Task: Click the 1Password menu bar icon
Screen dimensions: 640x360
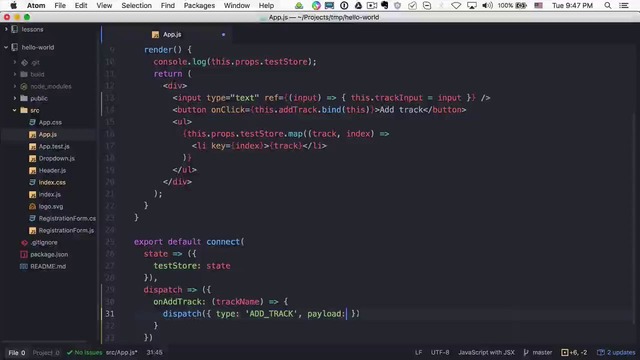Action: [344, 5]
